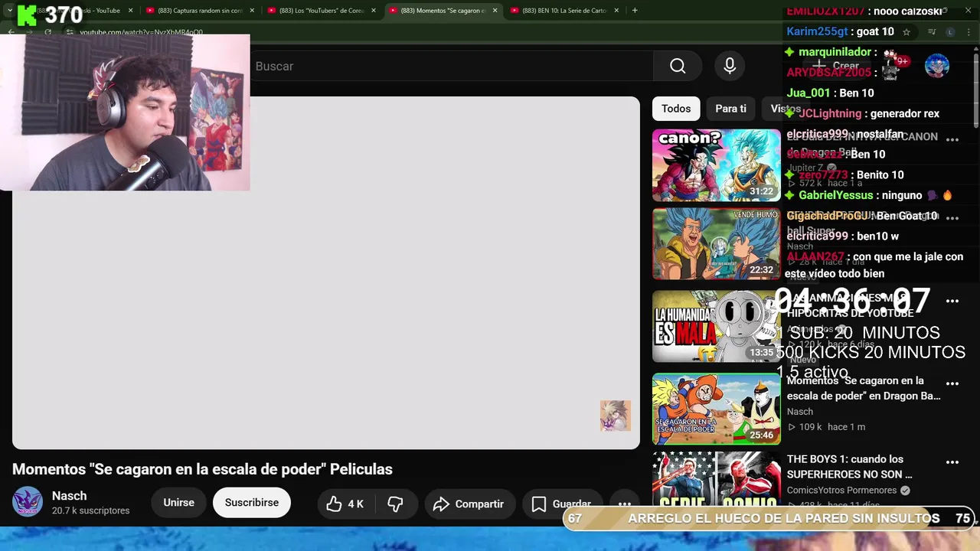This screenshot has height=551, width=980.
Task: Open options for HIPOCRITAS DE YOUTUBE video
Action: click(952, 301)
